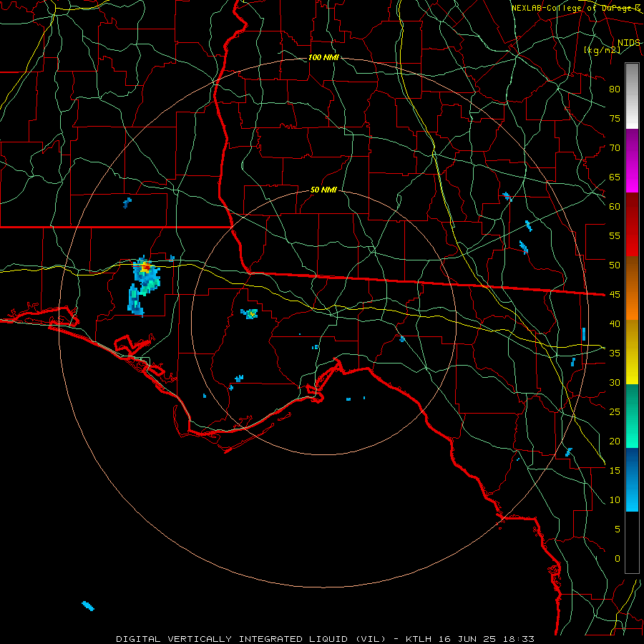Image resolution: width=644 pixels, height=644 pixels.
Task: Click the "45" scale value
Action: pos(615,295)
